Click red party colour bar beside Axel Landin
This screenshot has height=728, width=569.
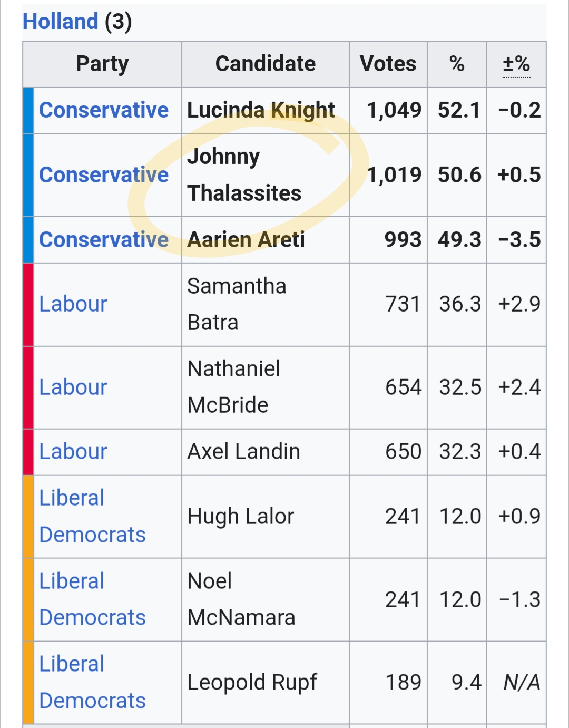[28, 452]
